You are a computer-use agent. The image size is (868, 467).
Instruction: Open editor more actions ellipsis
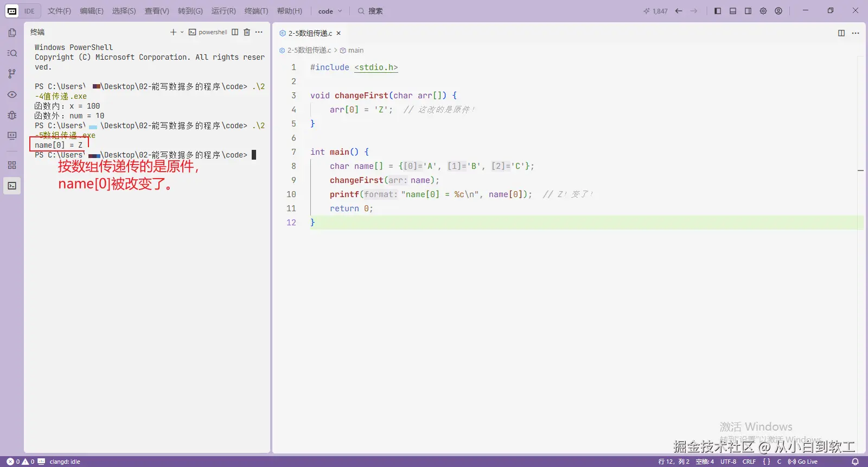tap(856, 33)
